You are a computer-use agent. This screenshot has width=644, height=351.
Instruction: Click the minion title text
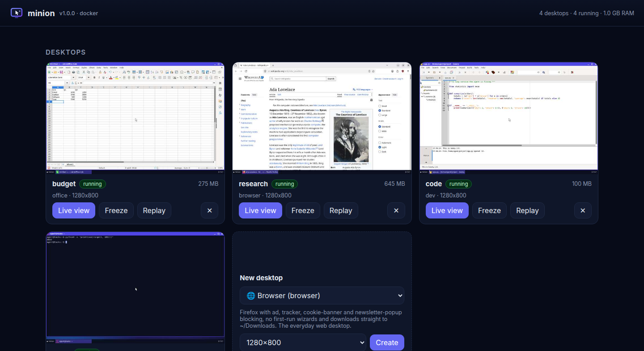coord(41,13)
